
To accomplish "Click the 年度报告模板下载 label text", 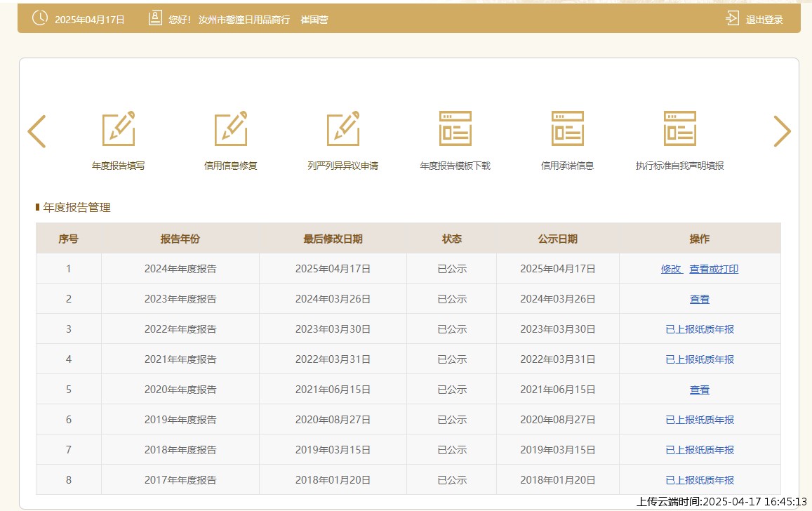I will point(455,166).
